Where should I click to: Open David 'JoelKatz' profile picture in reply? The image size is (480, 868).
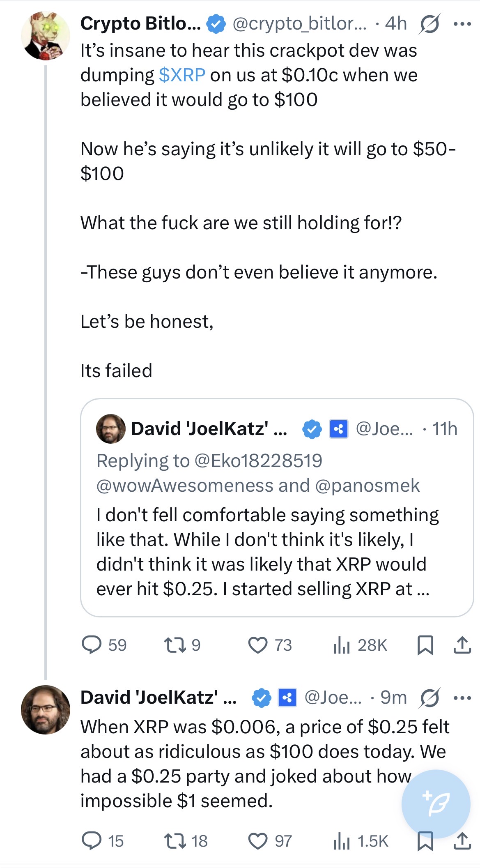(x=45, y=709)
